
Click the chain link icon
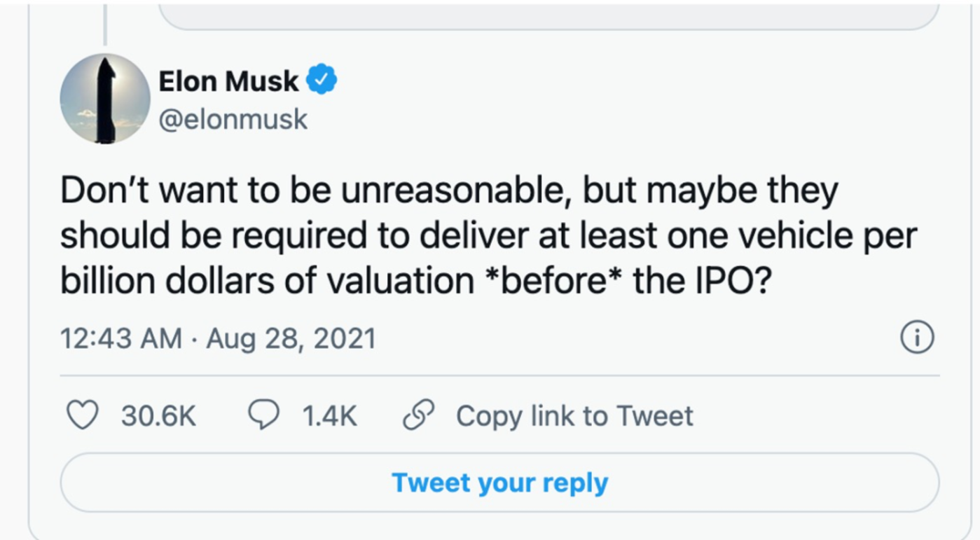418,415
